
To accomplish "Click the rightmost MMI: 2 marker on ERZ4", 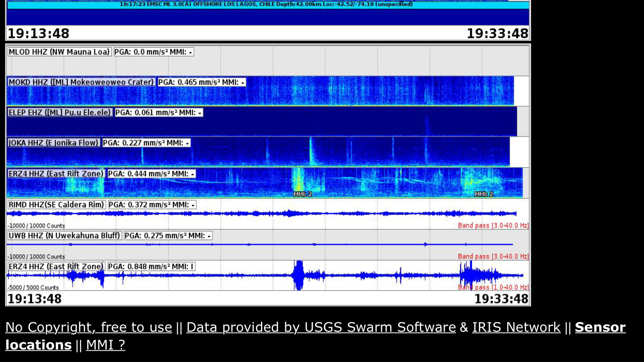I will pyautogui.click(x=483, y=194).
